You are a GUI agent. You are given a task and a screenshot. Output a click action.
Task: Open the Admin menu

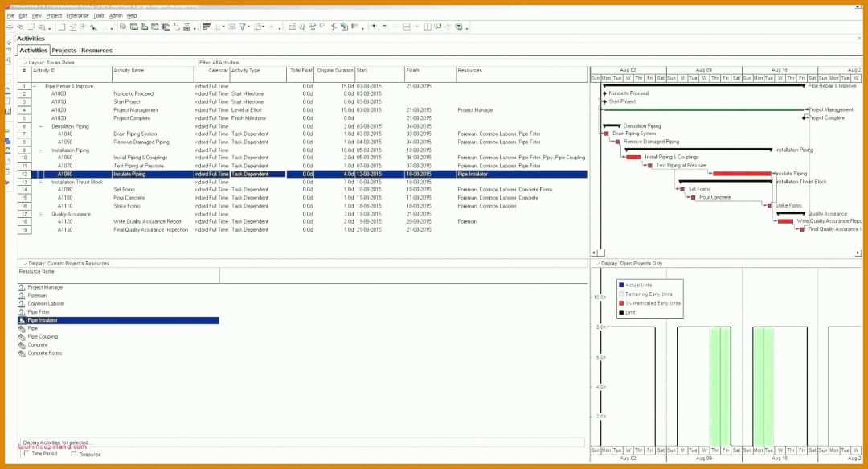pos(116,15)
